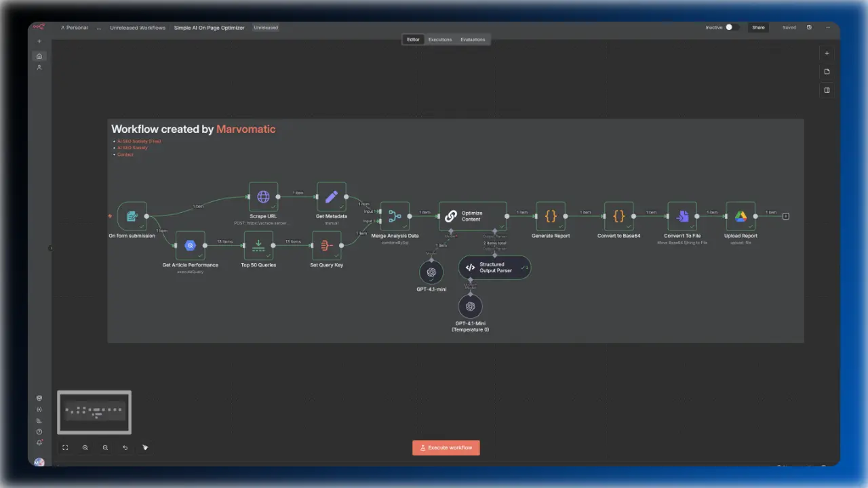Screen dimensions: 868x488
Task: Open workflow version history icon
Action: pyautogui.click(x=809, y=27)
